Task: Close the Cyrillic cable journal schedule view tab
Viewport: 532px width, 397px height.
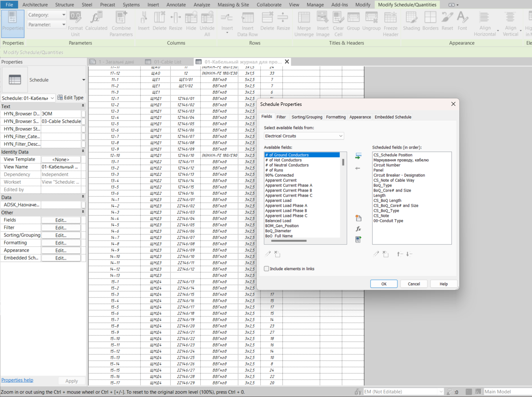Action: click(x=287, y=62)
